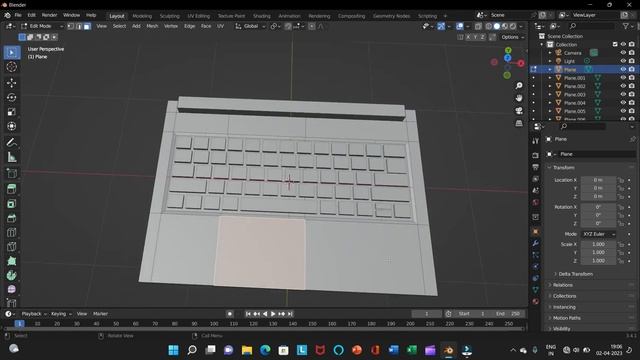640x360 pixels.
Task: Select the Knife tool
Action: (11, 247)
